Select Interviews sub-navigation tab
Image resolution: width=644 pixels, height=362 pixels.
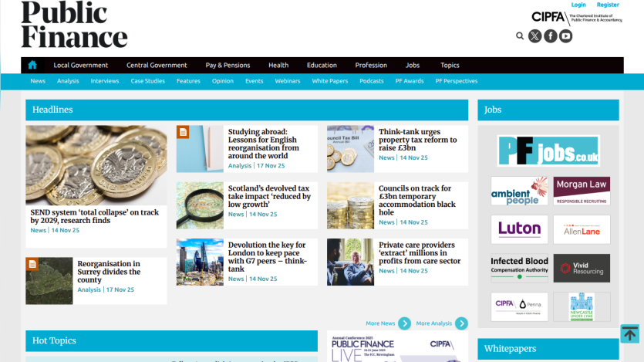105,81
